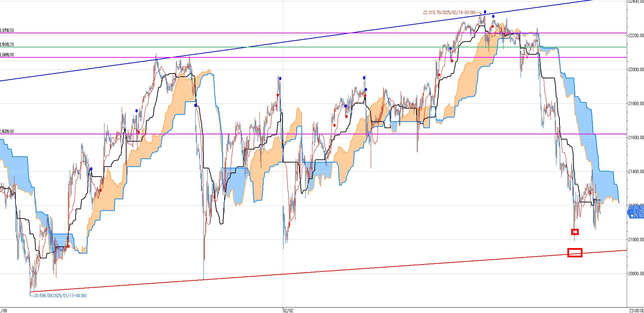The height and width of the screenshot is (313, 644).
Task: Click the 22200.00 price axis label
Action: coord(636,35)
